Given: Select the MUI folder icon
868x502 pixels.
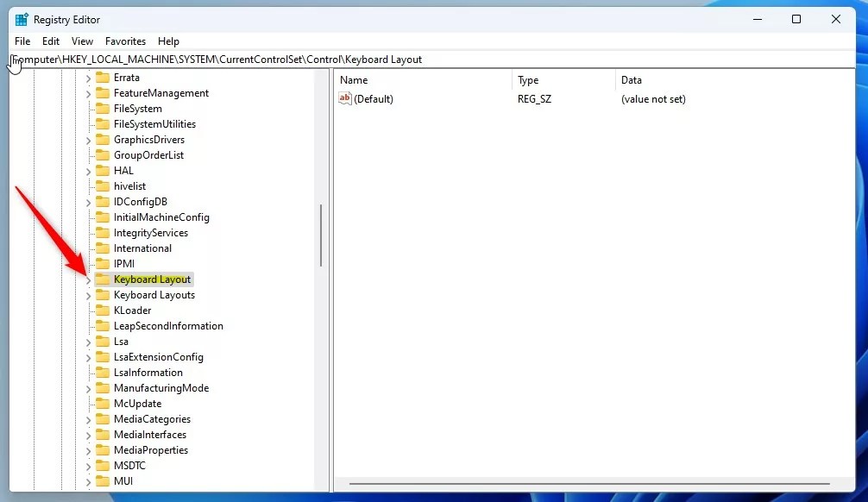Looking at the screenshot, I should click(104, 480).
